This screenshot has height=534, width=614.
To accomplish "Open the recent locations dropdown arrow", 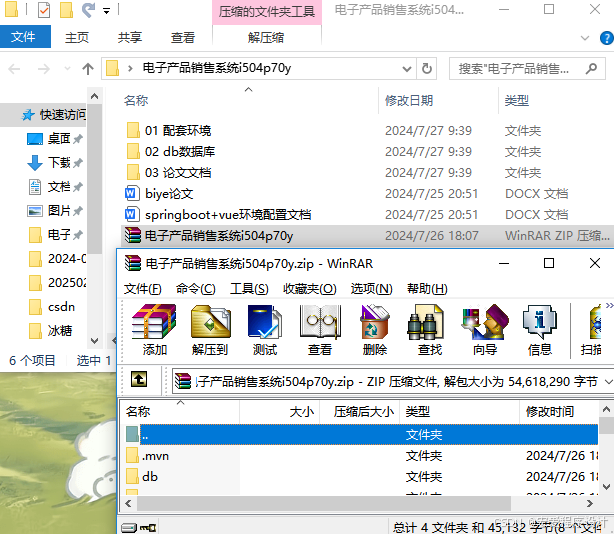I will click(67, 69).
